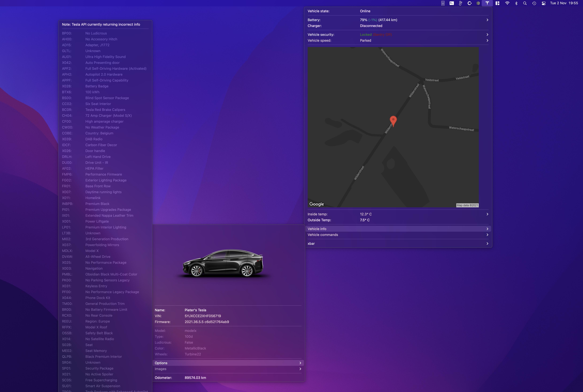Click the 'Six Seat Interior' option row
583x392 pixels.
[x=105, y=104]
